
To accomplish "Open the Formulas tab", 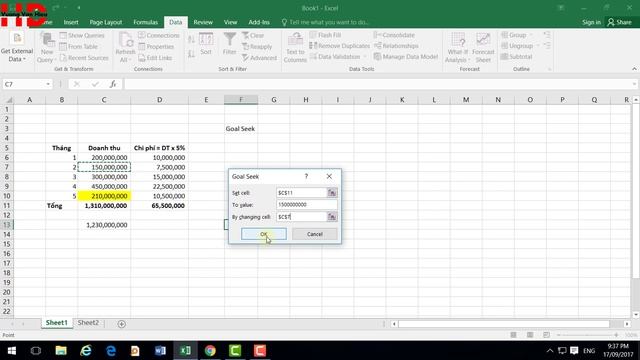I will (x=145, y=22).
